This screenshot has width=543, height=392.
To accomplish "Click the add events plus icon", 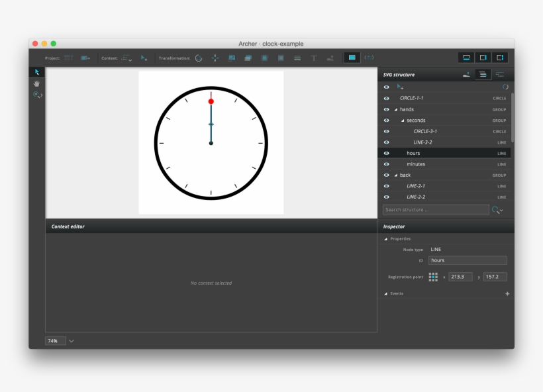I will (507, 293).
